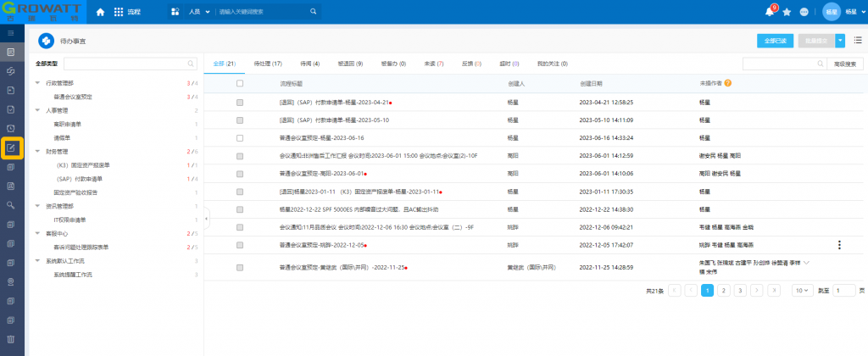The height and width of the screenshot is (356, 868).
Task: Switch to the 待阅 (4) tab
Action: pyautogui.click(x=310, y=64)
